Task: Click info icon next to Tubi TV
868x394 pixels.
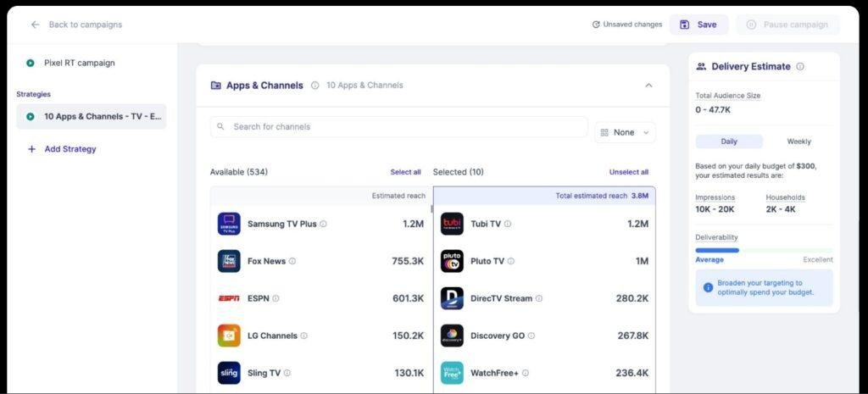Action: [508, 225]
